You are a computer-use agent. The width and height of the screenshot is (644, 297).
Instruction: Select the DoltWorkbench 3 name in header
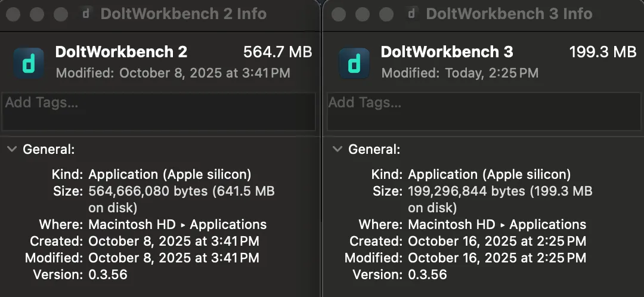447,52
